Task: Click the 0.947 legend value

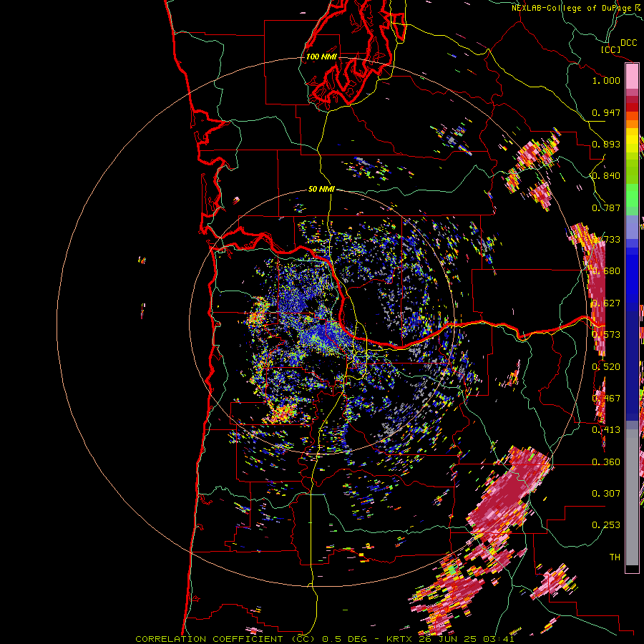Action: tap(606, 112)
